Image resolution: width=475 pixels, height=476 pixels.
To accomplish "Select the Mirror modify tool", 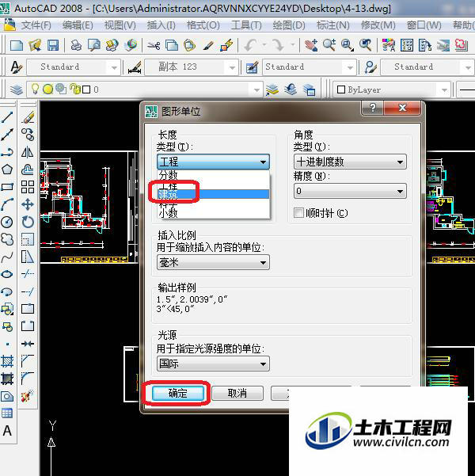I will [28, 152].
